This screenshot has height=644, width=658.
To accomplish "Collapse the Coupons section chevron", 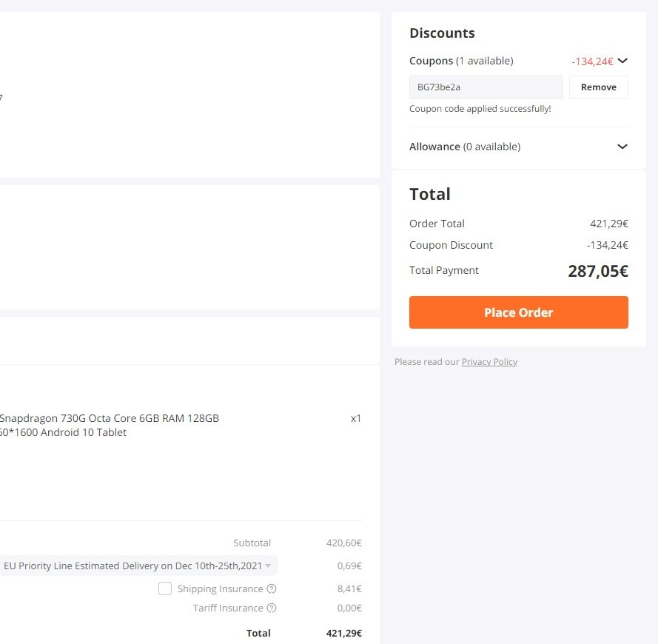I will tap(622, 61).
